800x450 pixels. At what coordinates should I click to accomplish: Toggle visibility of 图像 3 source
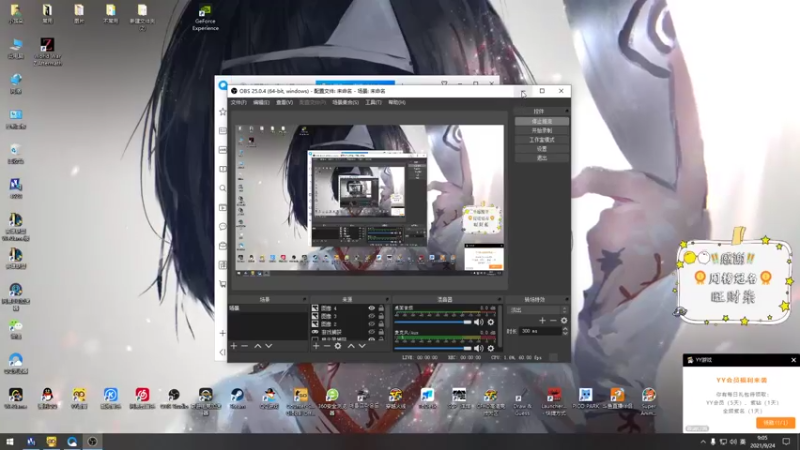(371, 316)
